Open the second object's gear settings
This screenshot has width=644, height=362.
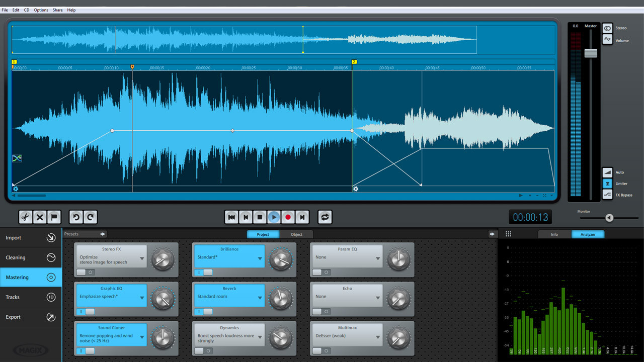(356, 189)
